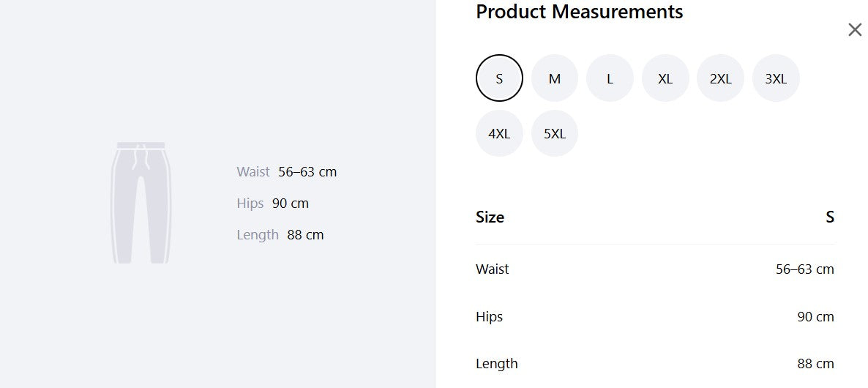Pick size 3XL
This screenshot has width=868, height=388.
(776, 78)
